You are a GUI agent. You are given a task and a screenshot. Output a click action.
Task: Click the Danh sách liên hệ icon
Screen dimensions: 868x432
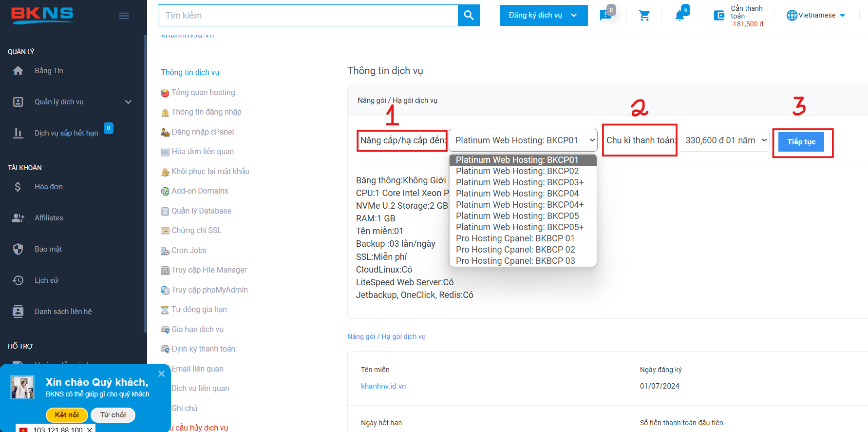point(18,312)
